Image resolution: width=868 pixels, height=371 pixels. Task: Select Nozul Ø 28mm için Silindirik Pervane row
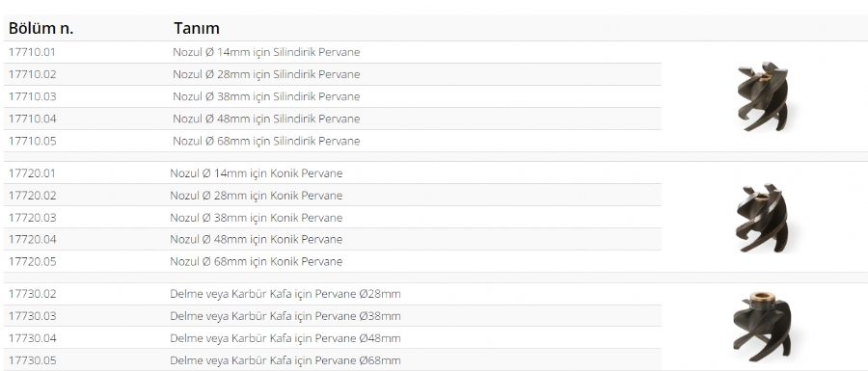(332, 74)
